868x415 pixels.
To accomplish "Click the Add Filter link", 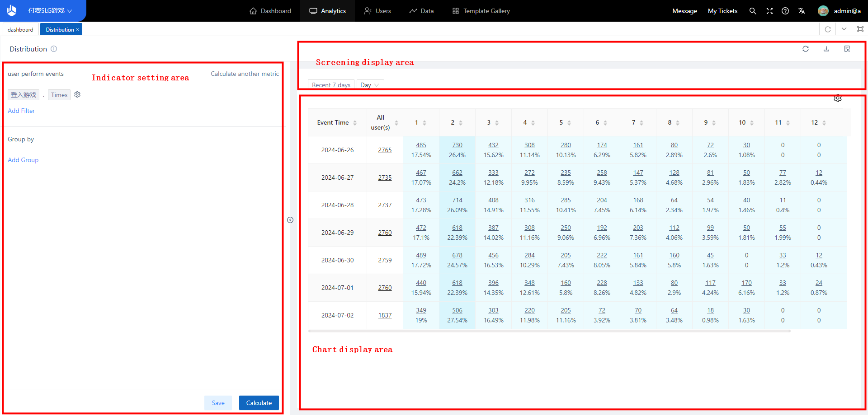I will point(21,111).
